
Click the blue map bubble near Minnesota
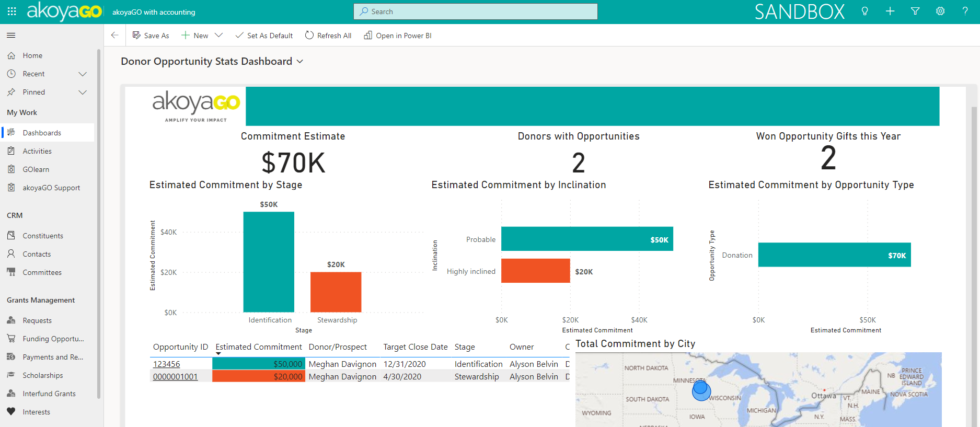point(701,390)
